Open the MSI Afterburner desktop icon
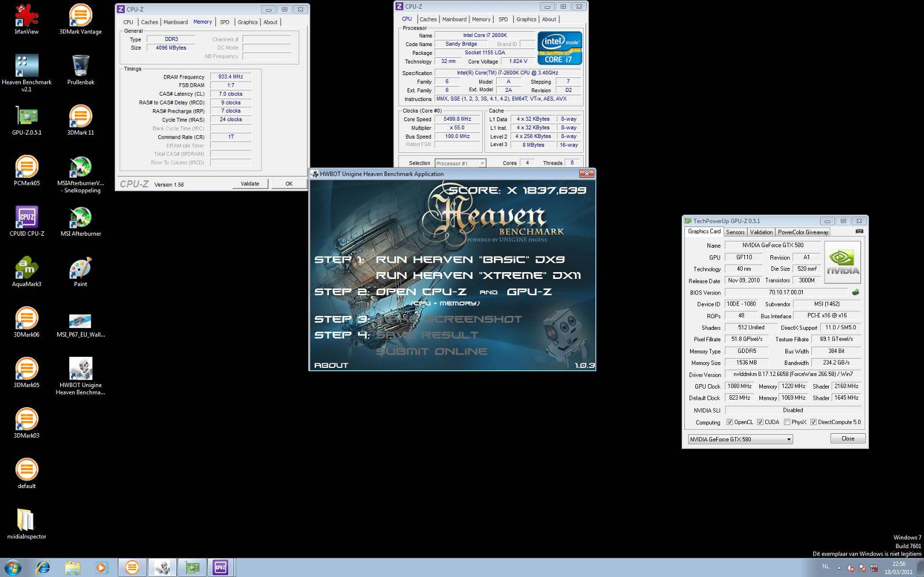The width and height of the screenshot is (924, 577). click(80, 221)
